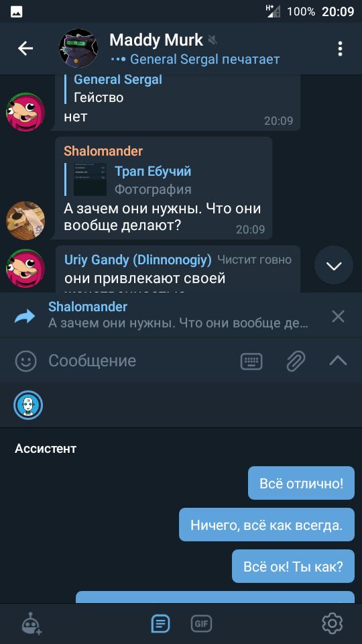Open the emoji smiley picker
Image resolution: width=362 pixels, height=644 pixels.
[x=26, y=361]
